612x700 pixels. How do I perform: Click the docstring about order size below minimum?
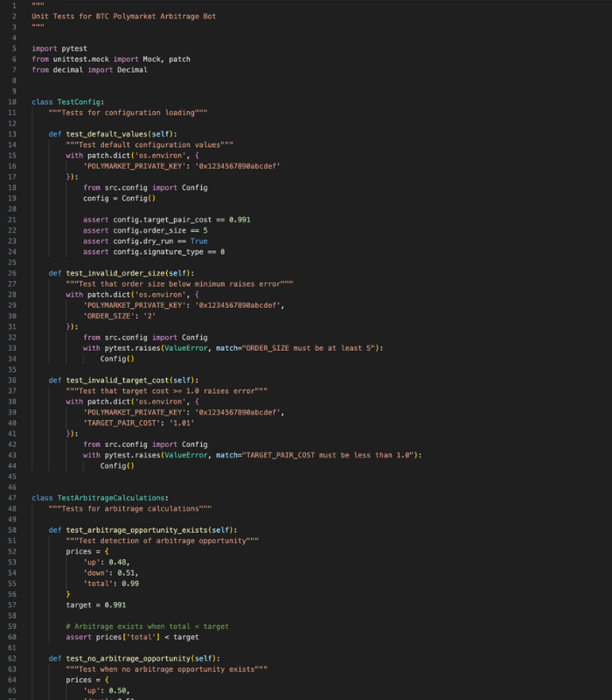point(180,283)
